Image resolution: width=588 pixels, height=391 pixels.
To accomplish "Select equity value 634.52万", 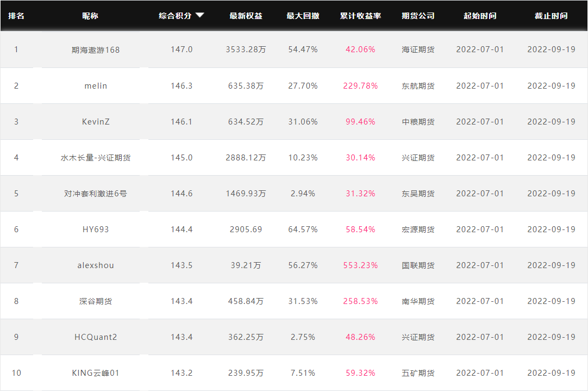I will (246, 122).
